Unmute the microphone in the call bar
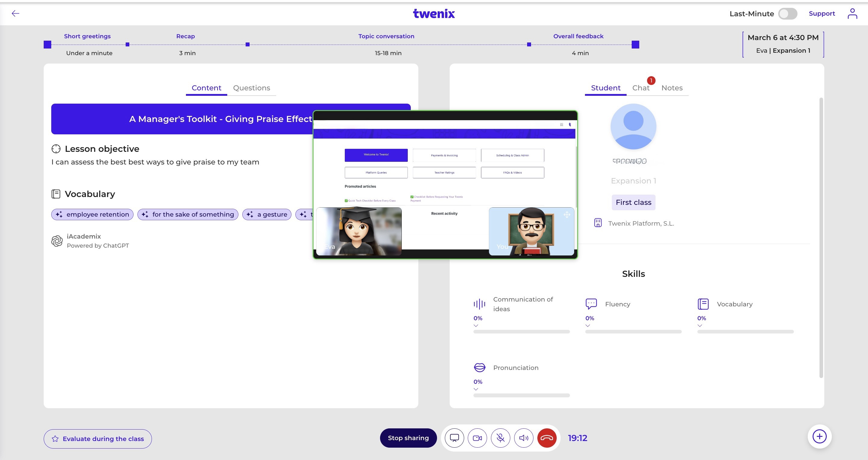The image size is (868, 460). (x=500, y=438)
